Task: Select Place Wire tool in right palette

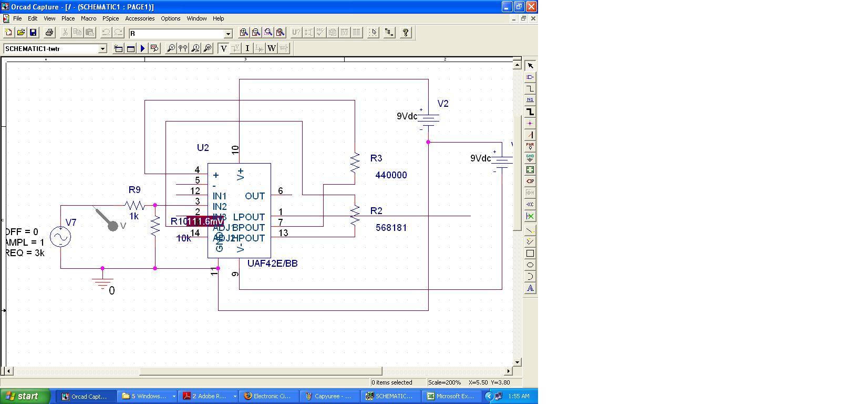Action: click(x=530, y=89)
